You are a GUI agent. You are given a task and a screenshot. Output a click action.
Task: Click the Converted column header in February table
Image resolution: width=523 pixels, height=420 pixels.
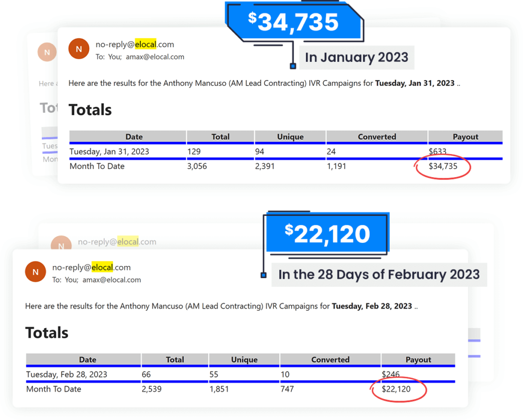[330, 360]
